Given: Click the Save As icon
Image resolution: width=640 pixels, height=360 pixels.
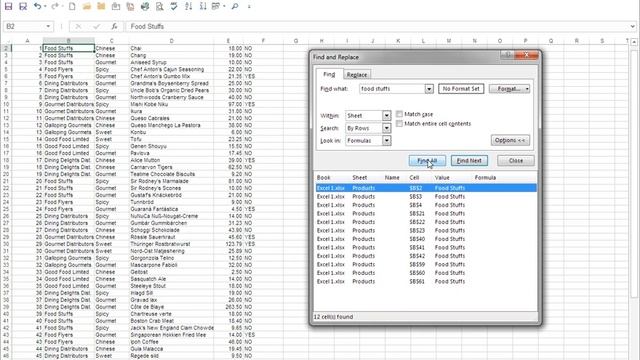Looking at the screenshot, I should [x=23, y=7].
